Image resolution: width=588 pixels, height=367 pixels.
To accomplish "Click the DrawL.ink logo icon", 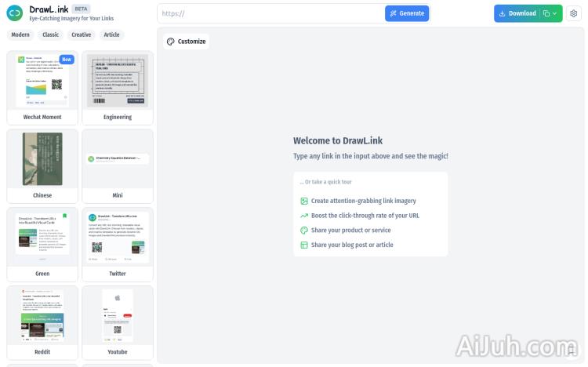I will click(x=15, y=13).
